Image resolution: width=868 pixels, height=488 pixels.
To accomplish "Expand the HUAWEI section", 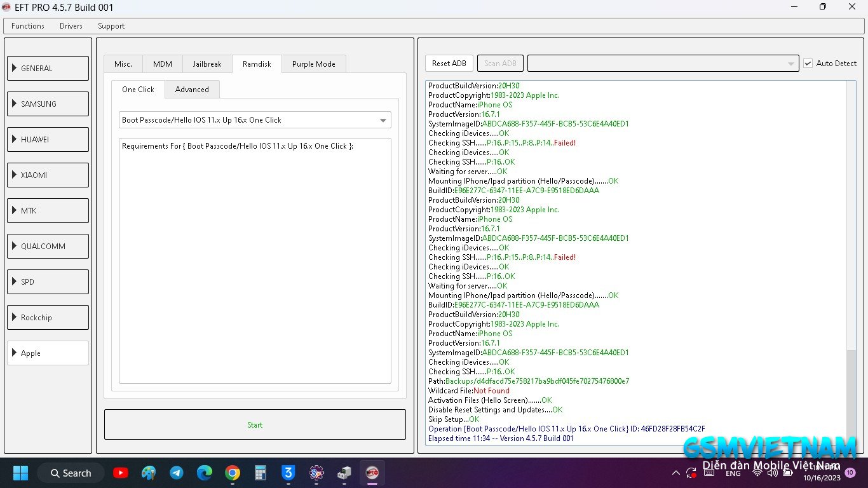I will point(48,139).
